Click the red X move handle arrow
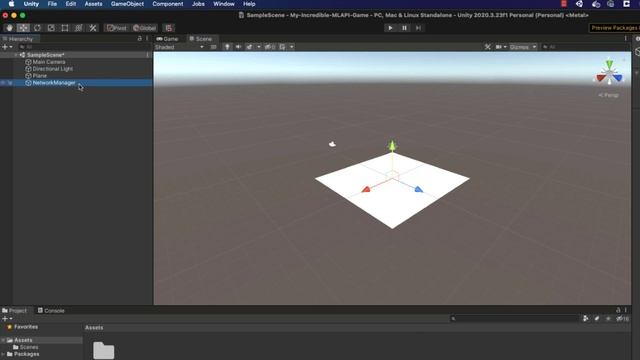The width and height of the screenshot is (640, 360). [366, 189]
